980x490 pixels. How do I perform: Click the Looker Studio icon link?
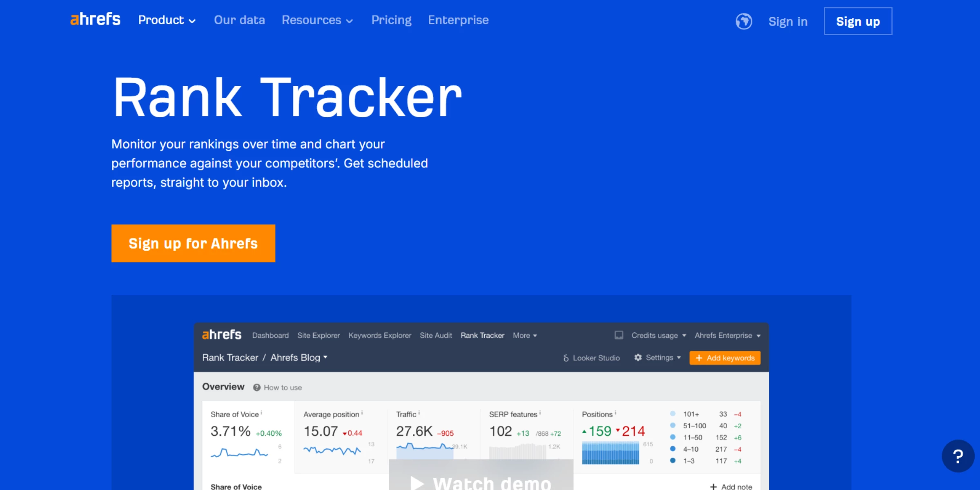(566, 358)
